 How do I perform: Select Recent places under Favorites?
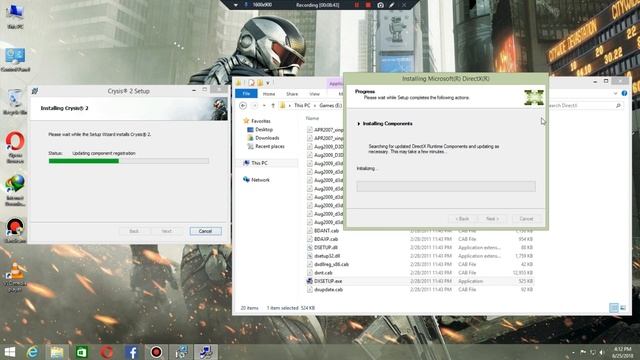point(269,146)
